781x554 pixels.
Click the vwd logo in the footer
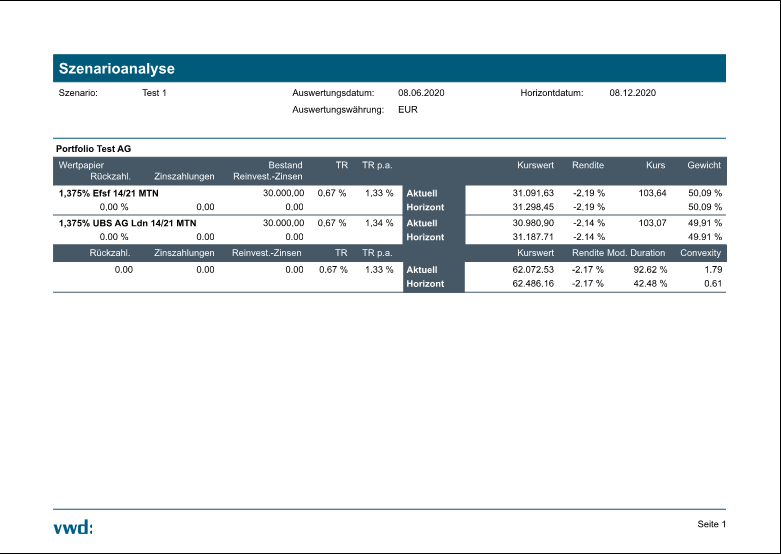(73, 527)
